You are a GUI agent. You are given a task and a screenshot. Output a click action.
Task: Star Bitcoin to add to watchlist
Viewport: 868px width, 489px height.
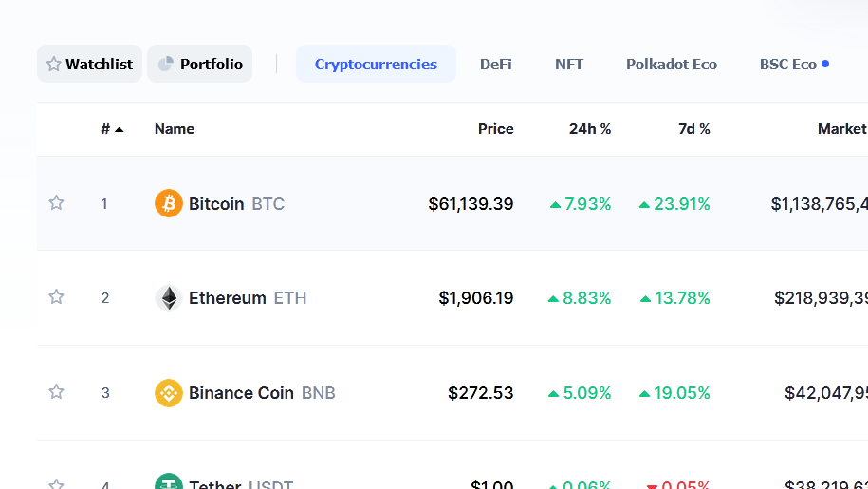56,202
